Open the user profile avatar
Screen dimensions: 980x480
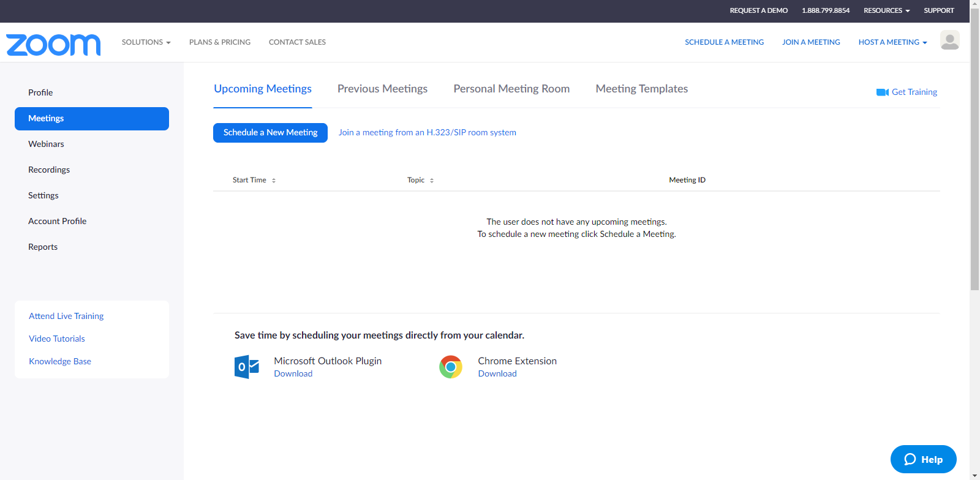(950, 40)
